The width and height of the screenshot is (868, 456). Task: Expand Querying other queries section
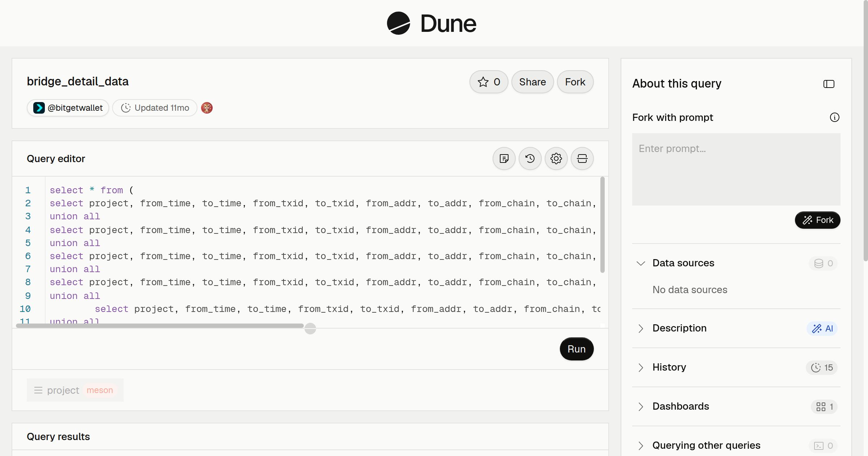[x=641, y=446]
